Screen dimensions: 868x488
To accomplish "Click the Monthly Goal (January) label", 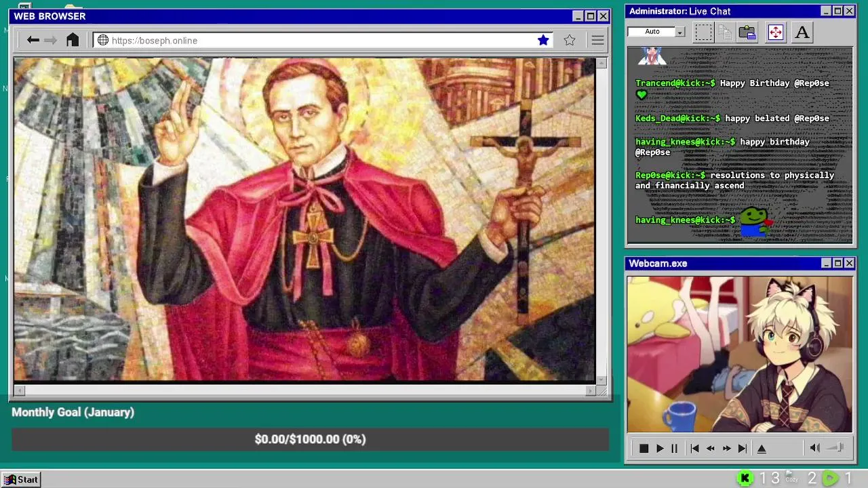I will coord(73,412).
